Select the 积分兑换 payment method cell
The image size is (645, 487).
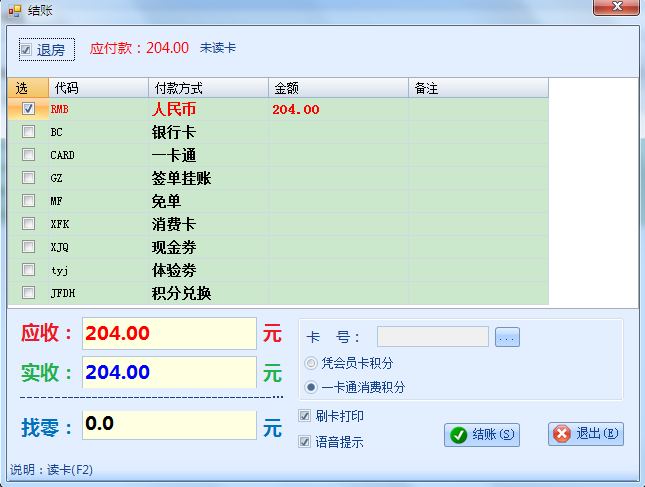click(x=209, y=293)
